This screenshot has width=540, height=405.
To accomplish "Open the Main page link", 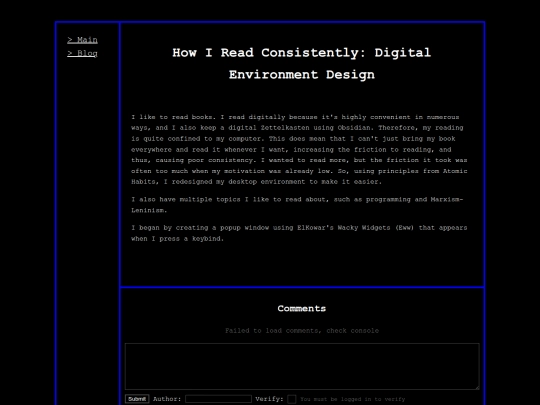I will click(82, 40).
